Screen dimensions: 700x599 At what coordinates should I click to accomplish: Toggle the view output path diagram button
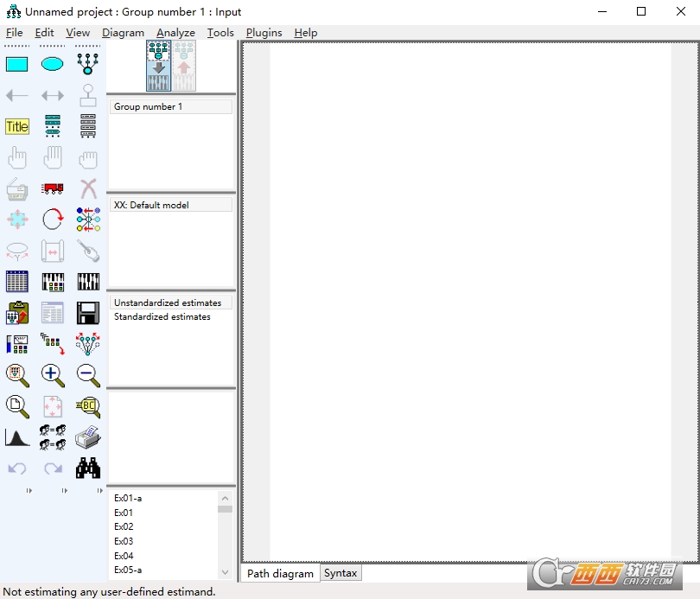tap(184, 66)
